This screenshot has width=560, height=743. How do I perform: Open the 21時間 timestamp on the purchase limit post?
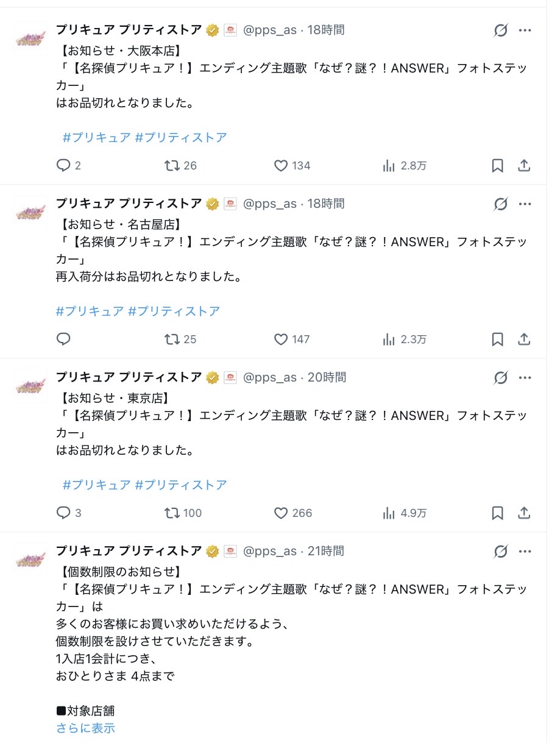[326, 552]
